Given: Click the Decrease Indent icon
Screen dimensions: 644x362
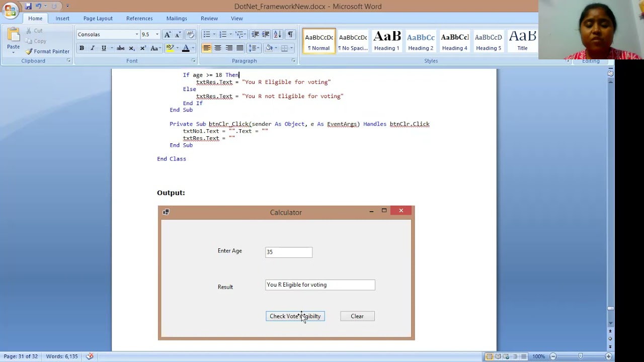Looking at the screenshot, I should (x=255, y=34).
